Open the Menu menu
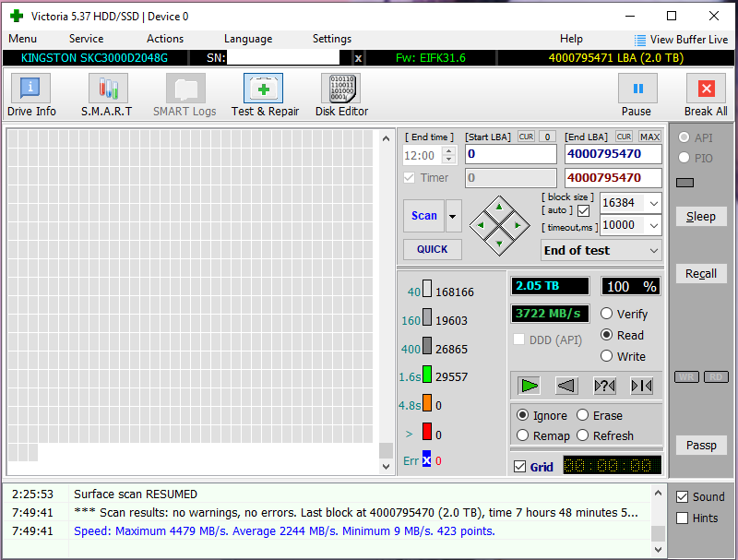The image size is (738, 560). pyautogui.click(x=22, y=39)
